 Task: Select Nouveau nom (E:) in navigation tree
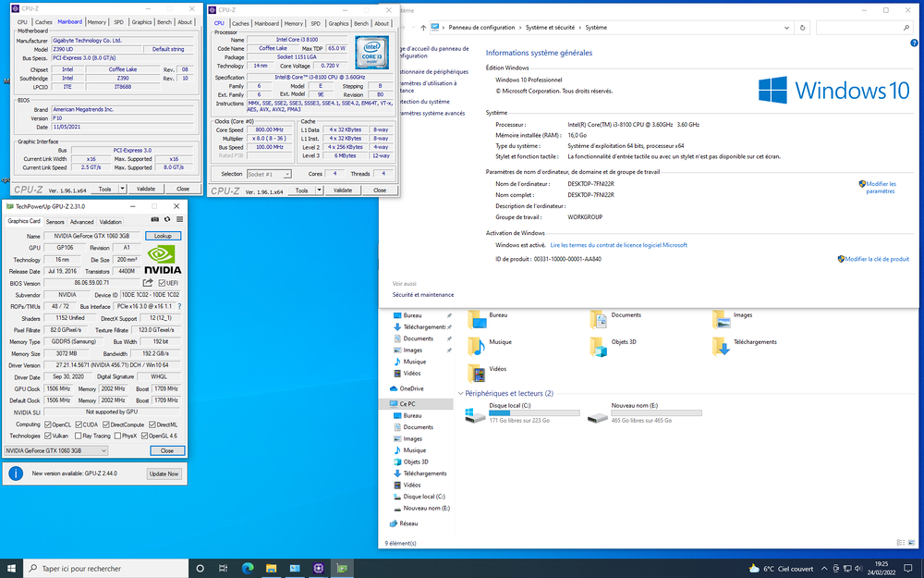pos(426,509)
